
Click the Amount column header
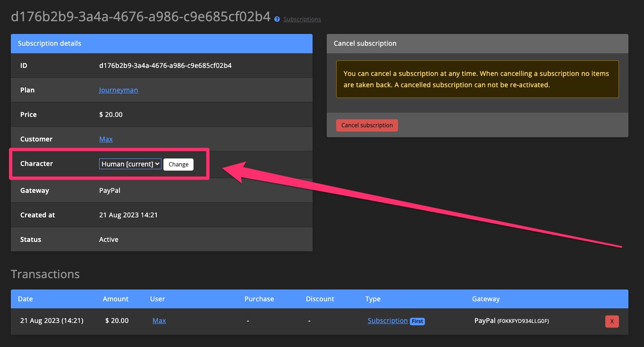coord(116,298)
